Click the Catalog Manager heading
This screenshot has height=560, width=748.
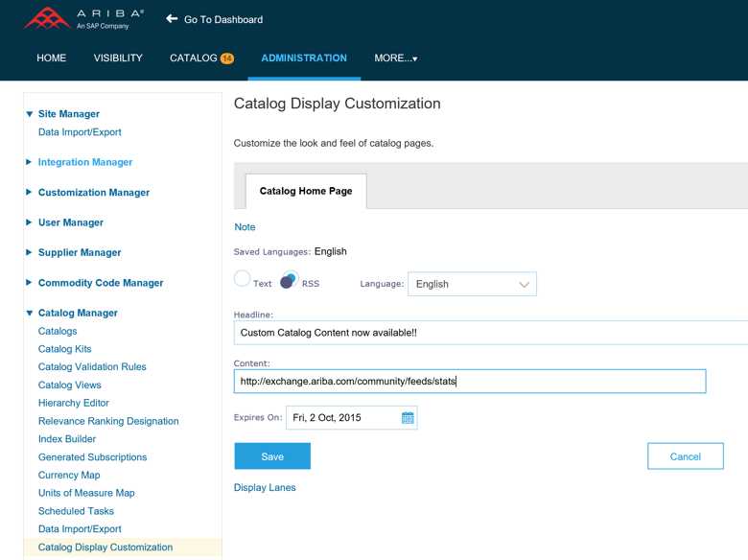click(78, 313)
